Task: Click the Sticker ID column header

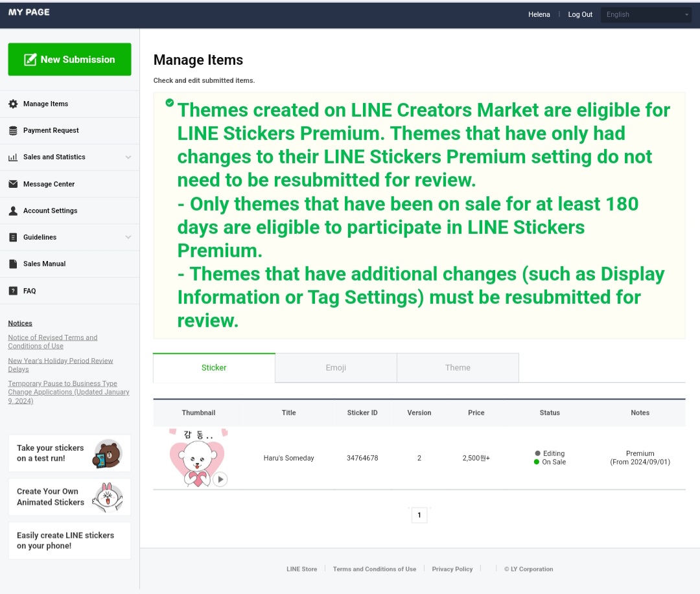Action: [x=362, y=413]
